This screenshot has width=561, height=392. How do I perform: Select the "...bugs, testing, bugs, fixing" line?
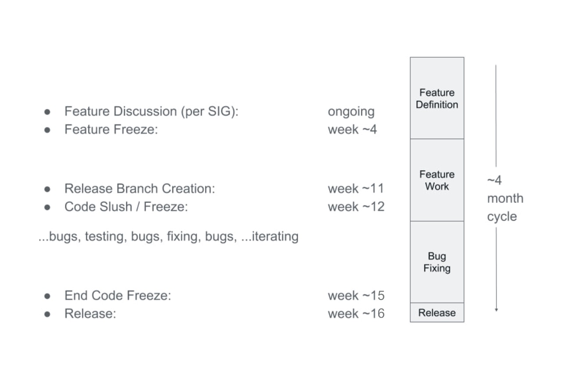pos(169,237)
